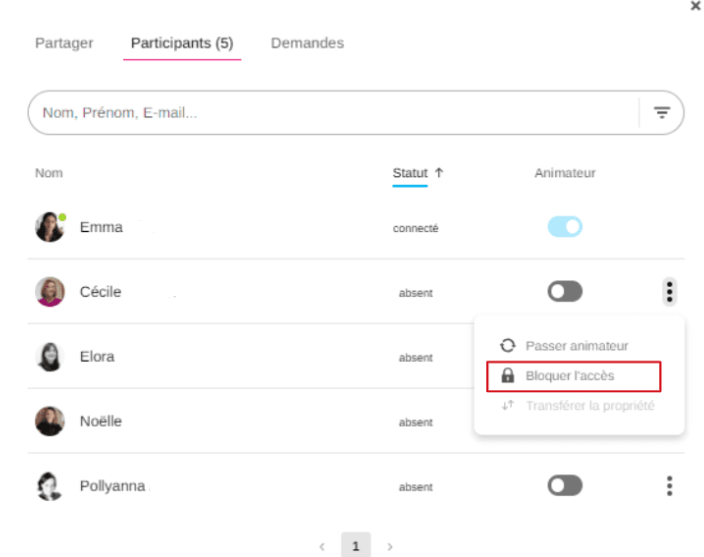Viewport: 704px width, 557px height.
Task: Click Noëlle's profile avatar
Action: click(x=50, y=421)
